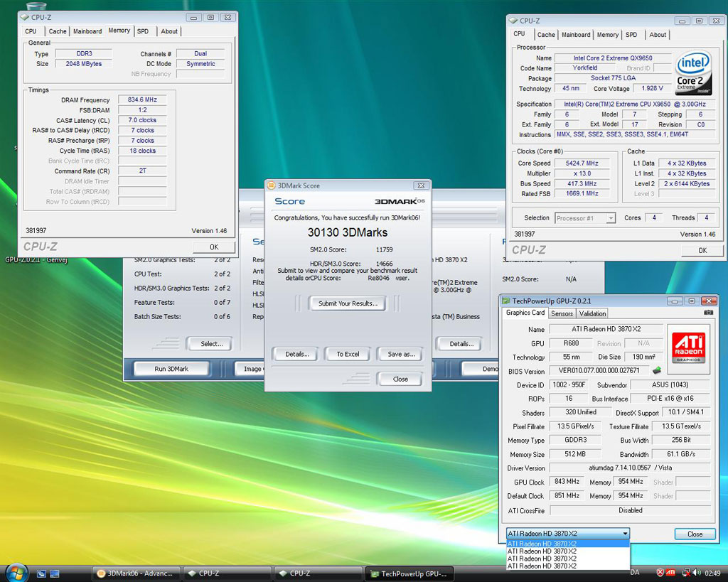Open the Mainboard tab in left CPU-Z window
The image size is (728, 582).
pyautogui.click(x=87, y=31)
